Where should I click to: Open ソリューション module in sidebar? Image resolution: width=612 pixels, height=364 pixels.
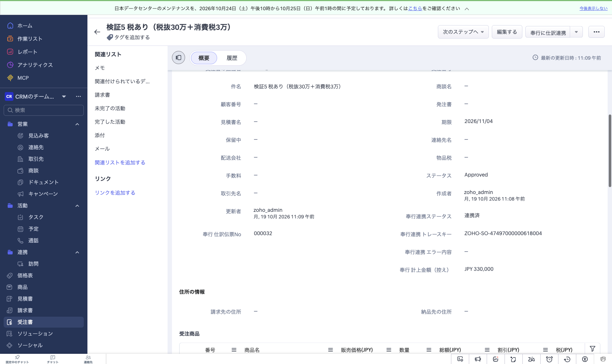pyautogui.click(x=35, y=334)
